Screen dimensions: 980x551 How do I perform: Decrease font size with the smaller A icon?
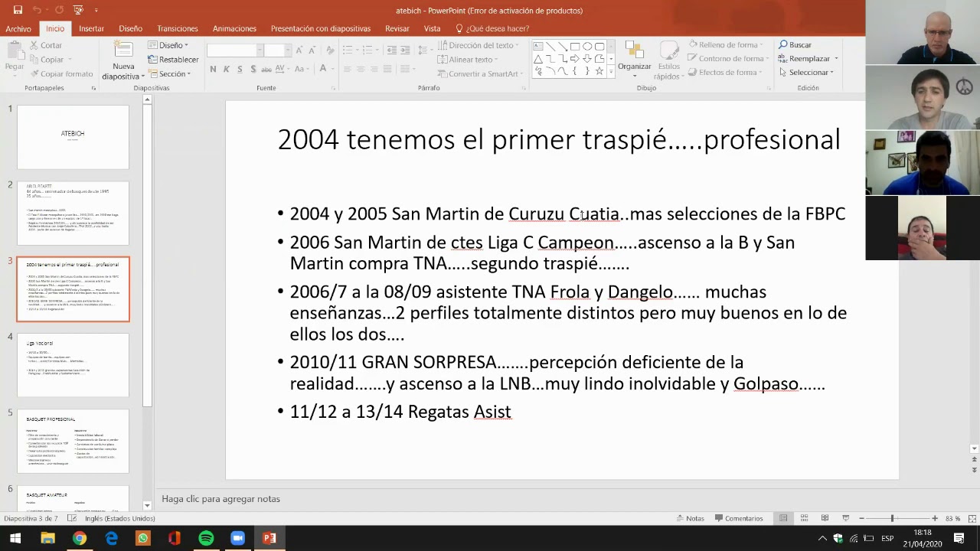click(312, 51)
